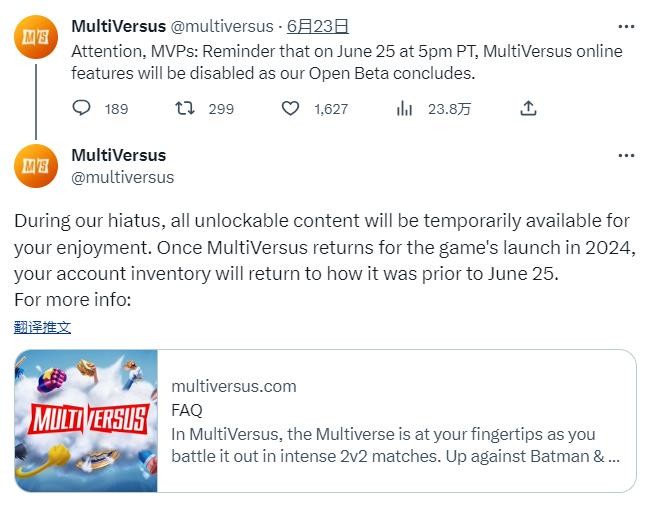Open the view analytics bar chart icon
Viewport: 650px width, 513px height.
(404, 108)
